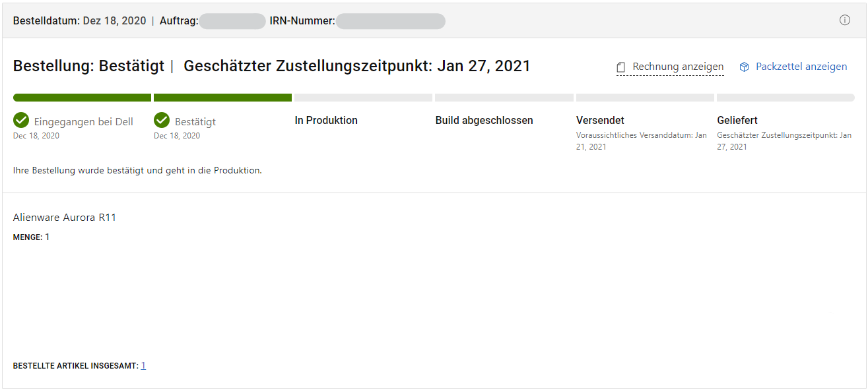The image size is (868, 391).
Task: Click the second green progress bar segment
Action: 222,98
